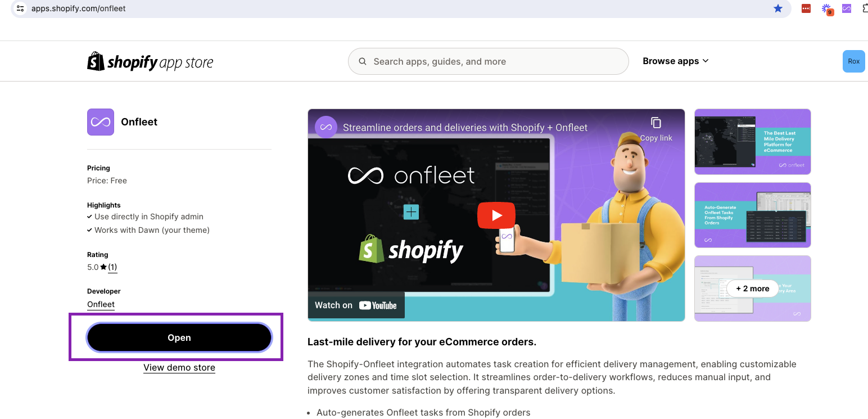Click the Onfleet channel icon in video
Screen dimensions: 868x419
tap(326, 127)
